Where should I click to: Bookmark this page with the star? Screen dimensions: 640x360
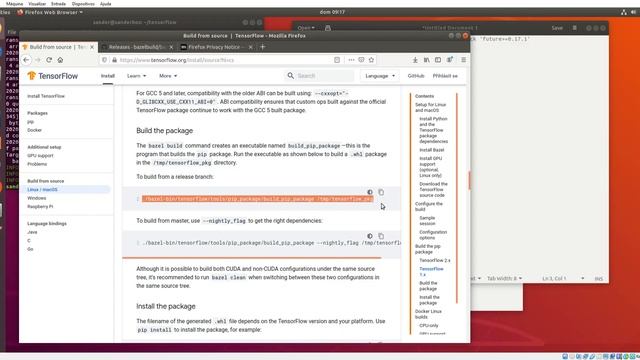[x=371, y=60]
